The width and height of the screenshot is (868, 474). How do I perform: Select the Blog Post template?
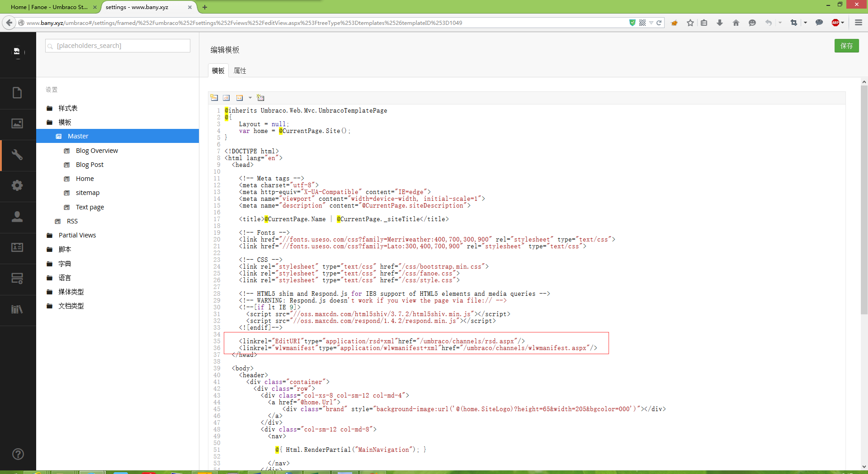tap(90, 165)
